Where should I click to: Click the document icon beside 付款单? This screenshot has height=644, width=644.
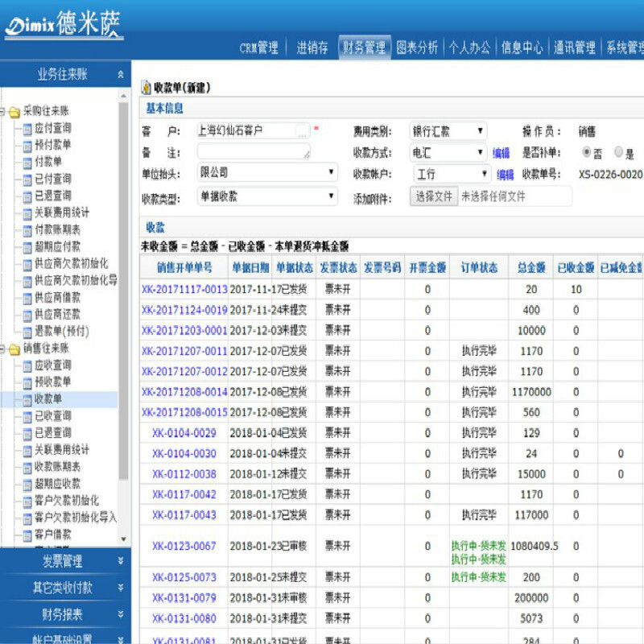[x=27, y=163]
